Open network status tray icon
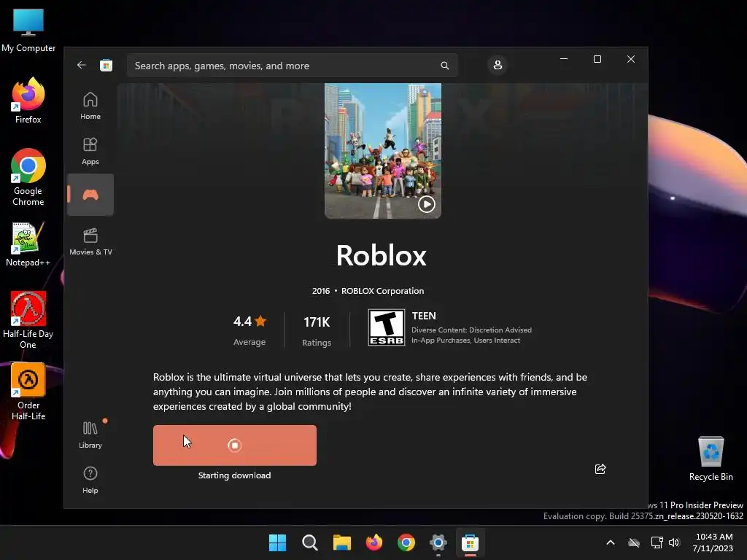 pyautogui.click(x=657, y=542)
